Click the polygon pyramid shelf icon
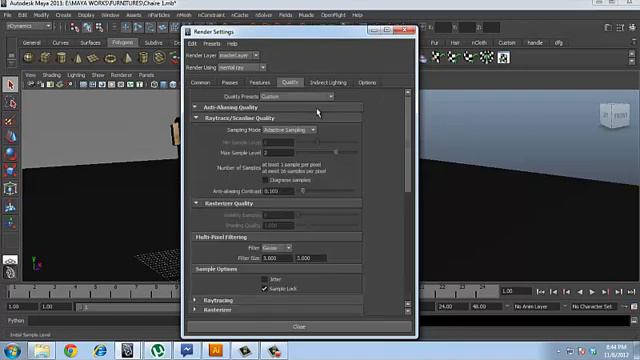 pyautogui.click(x=127, y=58)
